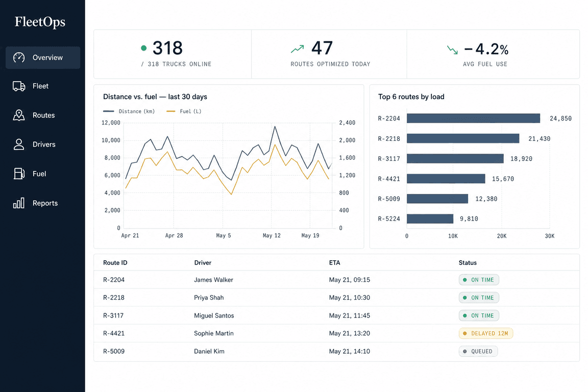
Task: Open the Routes page
Action: pos(43,115)
